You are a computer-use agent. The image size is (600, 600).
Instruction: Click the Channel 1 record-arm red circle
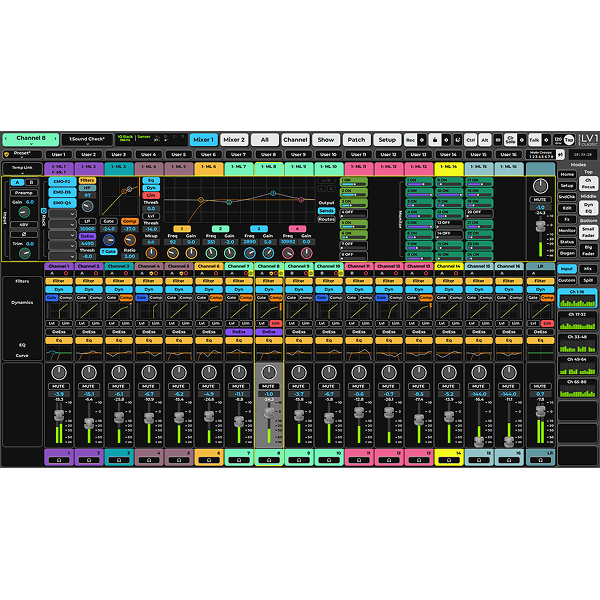coord(66,273)
